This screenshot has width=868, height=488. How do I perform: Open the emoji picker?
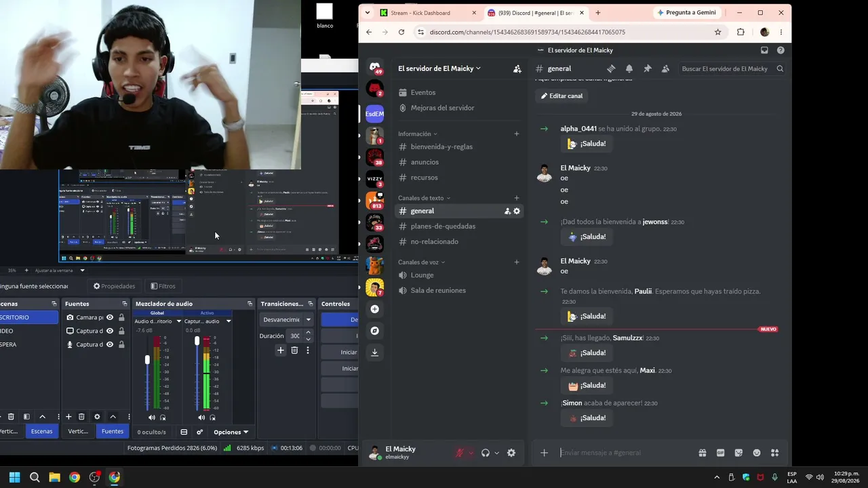757,453
